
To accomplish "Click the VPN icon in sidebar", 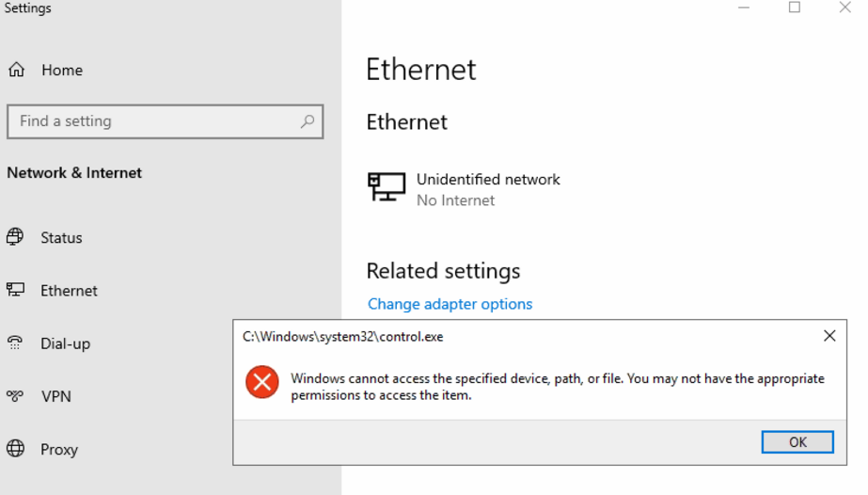I will [15, 396].
